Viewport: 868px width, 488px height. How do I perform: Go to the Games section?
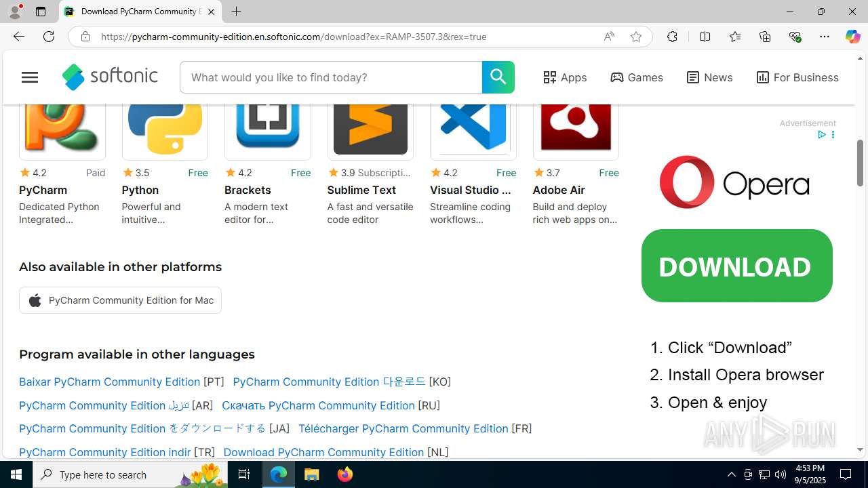(637, 77)
